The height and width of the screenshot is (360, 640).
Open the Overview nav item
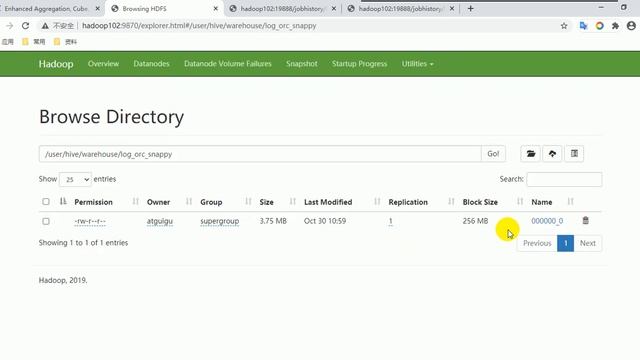103,64
